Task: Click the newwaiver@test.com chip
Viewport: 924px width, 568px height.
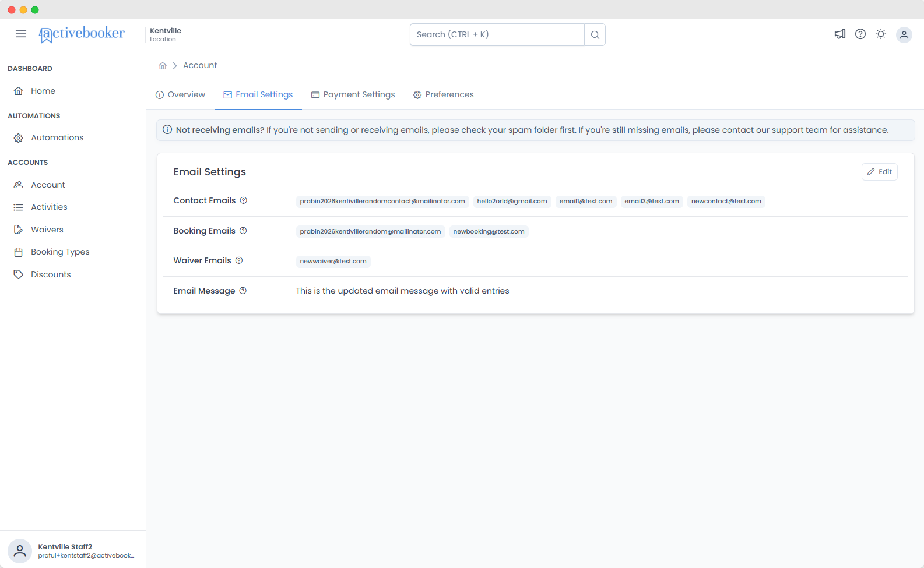Action: [333, 261]
